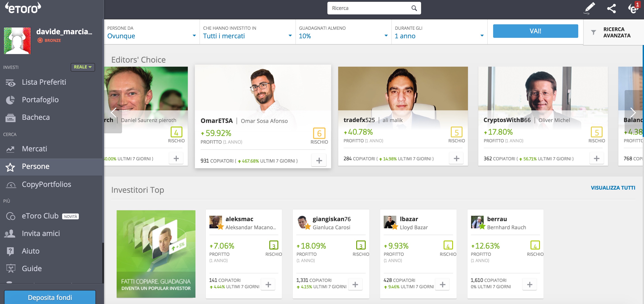Add berrau with plus button
The width and height of the screenshot is (644, 304).
pyautogui.click(x=530, y=284)
